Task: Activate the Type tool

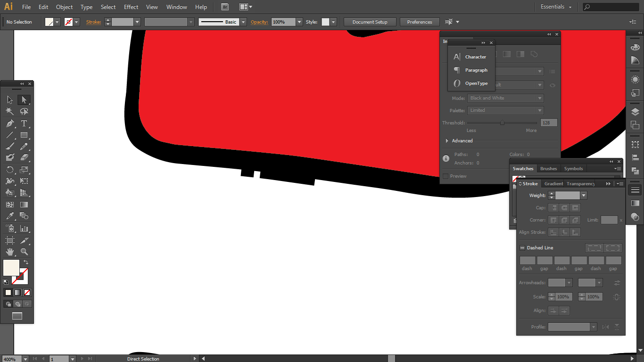Action: pos(24,123)
